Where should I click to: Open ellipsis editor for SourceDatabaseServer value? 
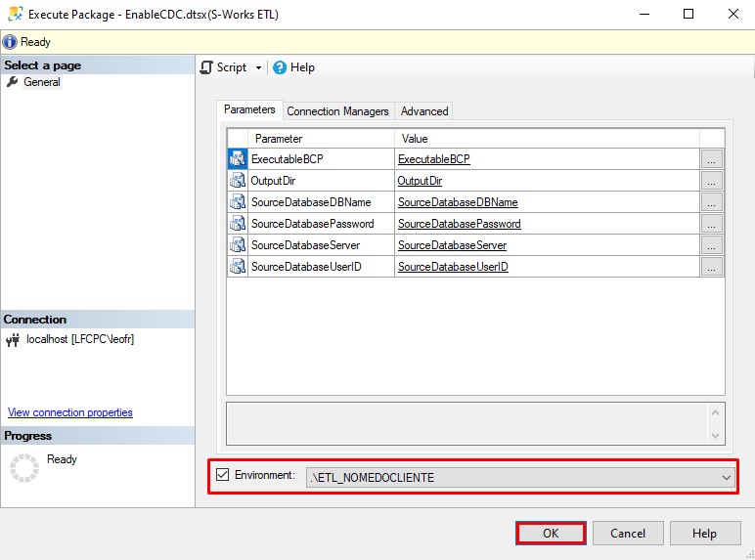coord(712,245)
